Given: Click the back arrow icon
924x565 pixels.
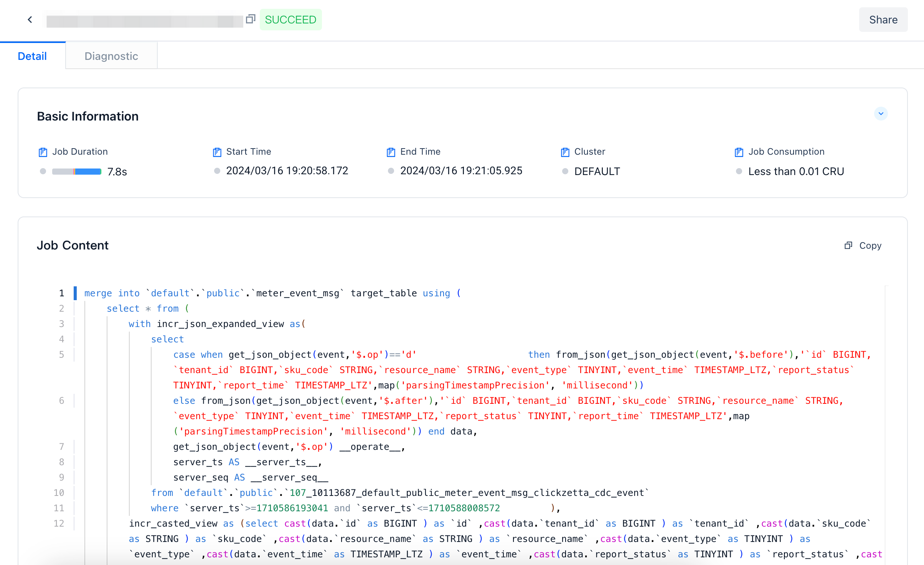Looking at the screenshot, I should tap(30, 20).
